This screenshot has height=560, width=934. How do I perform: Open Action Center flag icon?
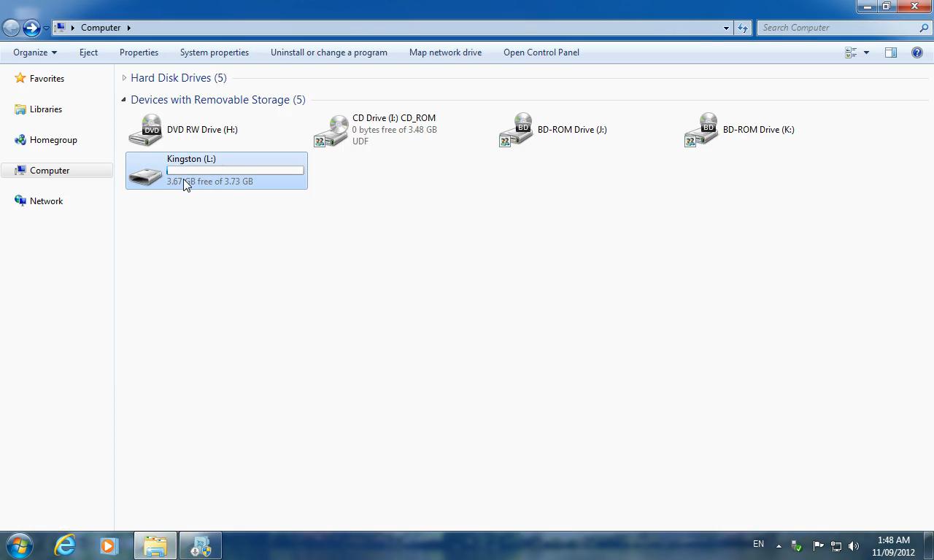point(818,546)
